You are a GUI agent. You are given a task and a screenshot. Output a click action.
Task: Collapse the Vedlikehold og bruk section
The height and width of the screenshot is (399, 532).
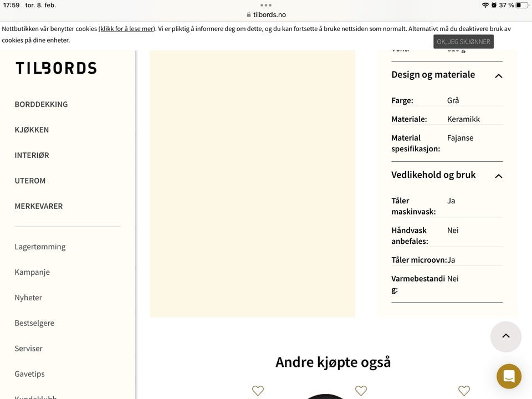[x=498, y=176]
